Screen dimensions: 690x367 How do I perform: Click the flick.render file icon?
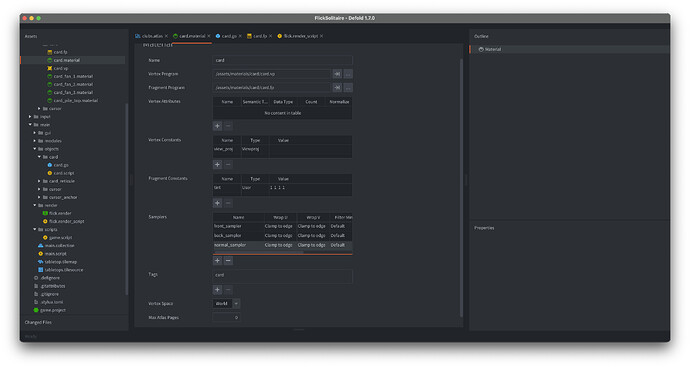pos(45,213)
